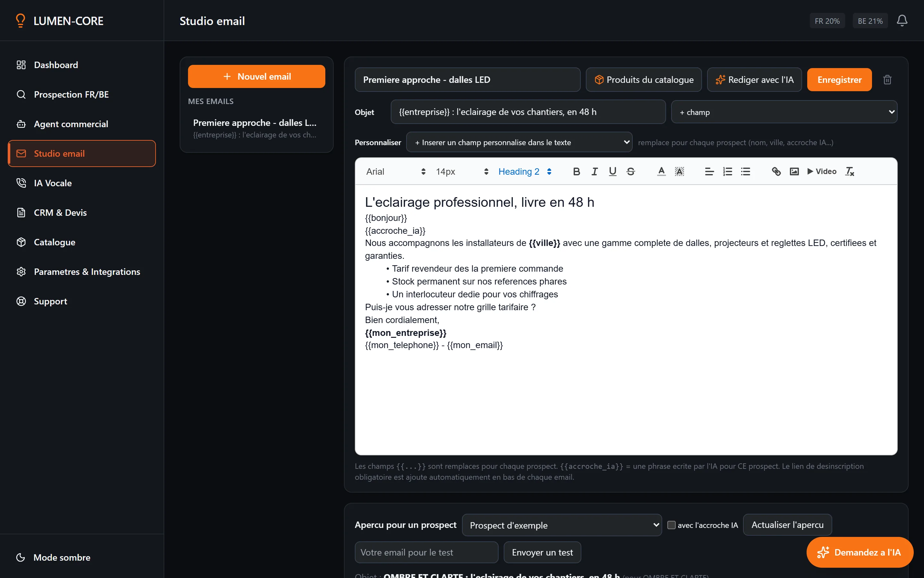Viewport: 924px width, 578px height.
Task: Apply italic formatting
Action: [595, 172]
